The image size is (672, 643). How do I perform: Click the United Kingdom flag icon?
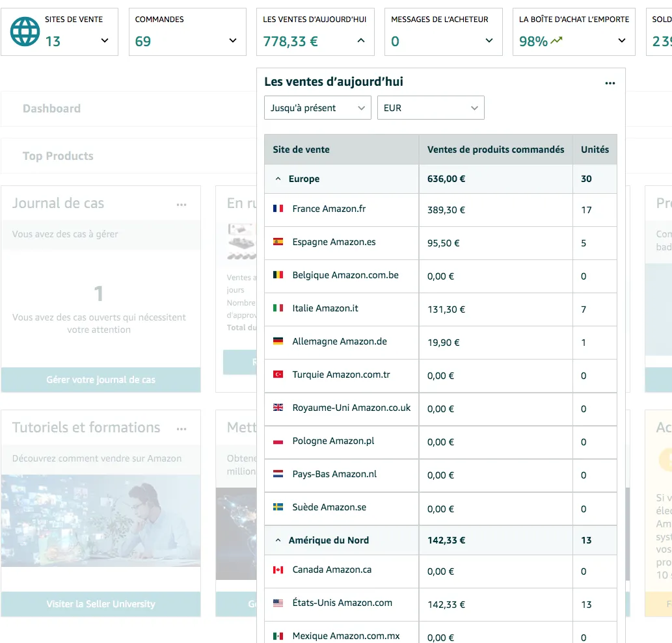(278, 408)
